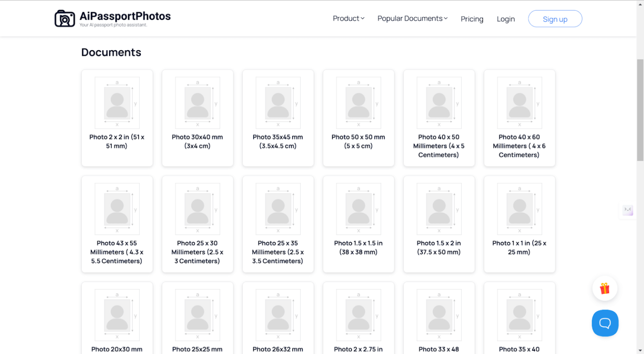
Task: Click the AiPassportPhotos brand name text
Action: click(125, 16)
